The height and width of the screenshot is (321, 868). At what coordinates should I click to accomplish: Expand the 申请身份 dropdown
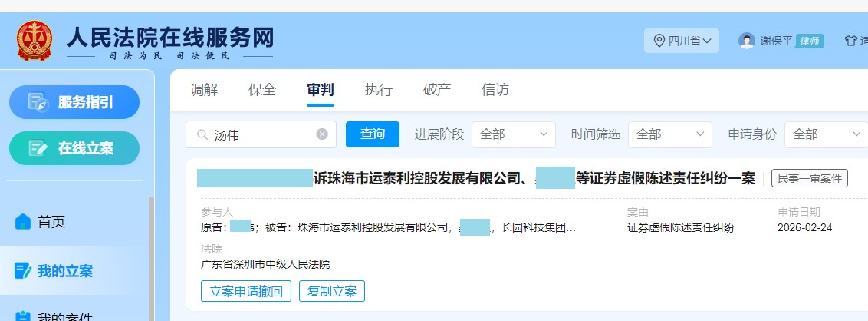pyautogui.click(x=827, y=134)
